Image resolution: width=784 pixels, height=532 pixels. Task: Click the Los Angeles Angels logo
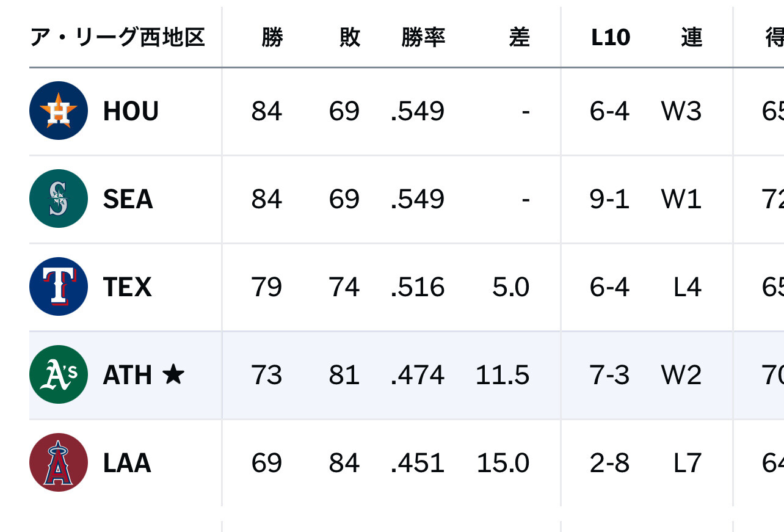[x=59, y=462]
